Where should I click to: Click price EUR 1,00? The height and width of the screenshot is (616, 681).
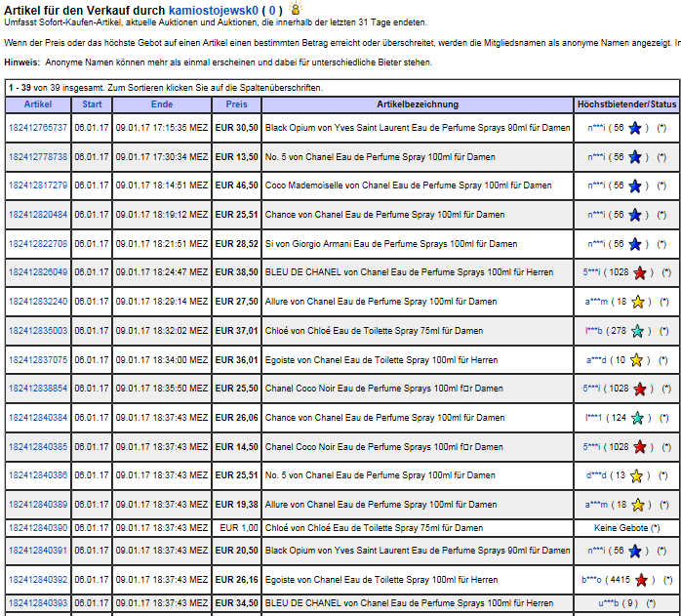[x=239, y=528]
